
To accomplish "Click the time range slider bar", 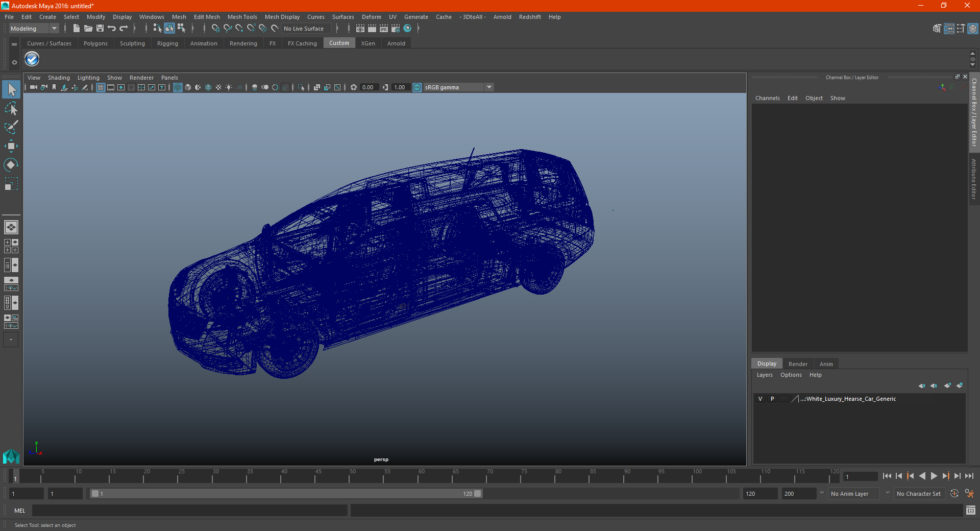I will (x=286, y=494).
